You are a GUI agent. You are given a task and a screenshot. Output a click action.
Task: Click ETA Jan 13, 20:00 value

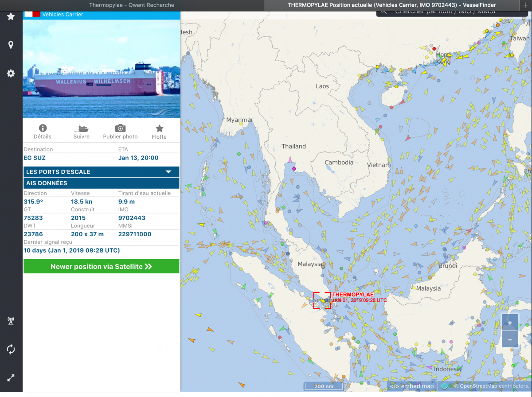pyautogui.click(x=138, y=158)
